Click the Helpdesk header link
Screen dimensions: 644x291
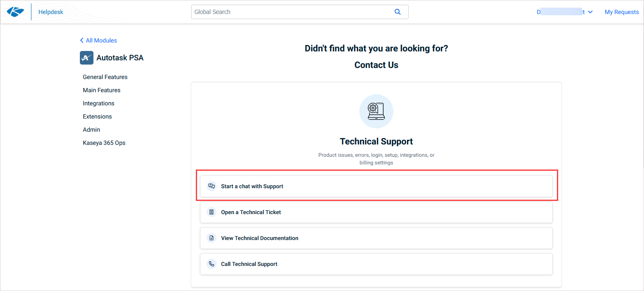(51, 12)
